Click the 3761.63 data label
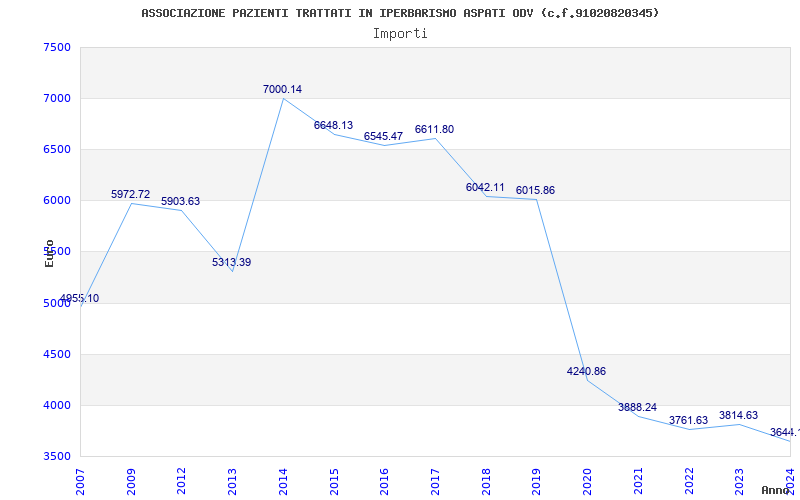800x500 pixels. coord(688,420)
